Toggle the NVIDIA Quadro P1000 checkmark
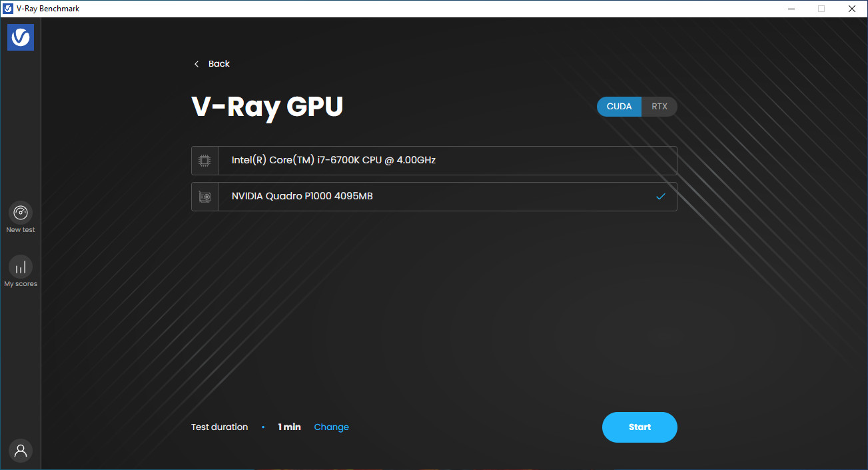Viewport: 868px width, 470px height. point(661,197)
